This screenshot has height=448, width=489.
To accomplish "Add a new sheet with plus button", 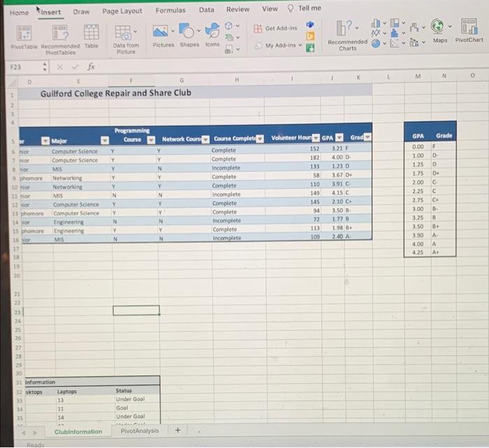I will click(x=177, y=431).
